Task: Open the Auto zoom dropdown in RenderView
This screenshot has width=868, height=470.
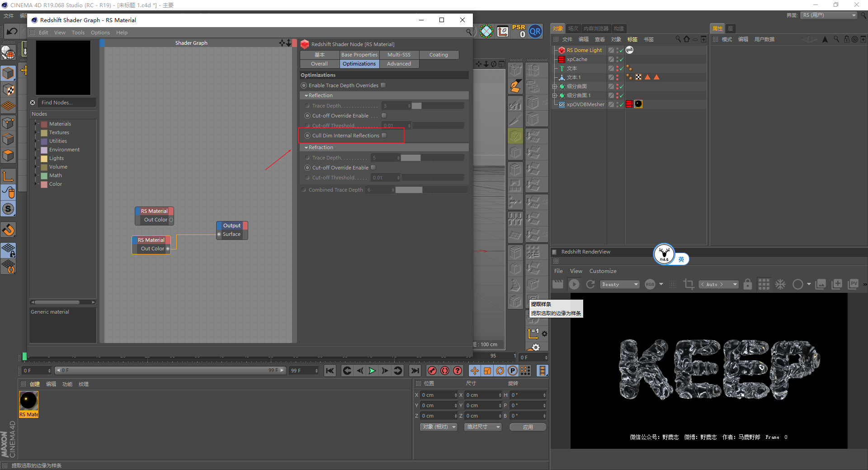Action: coord(718,284)
